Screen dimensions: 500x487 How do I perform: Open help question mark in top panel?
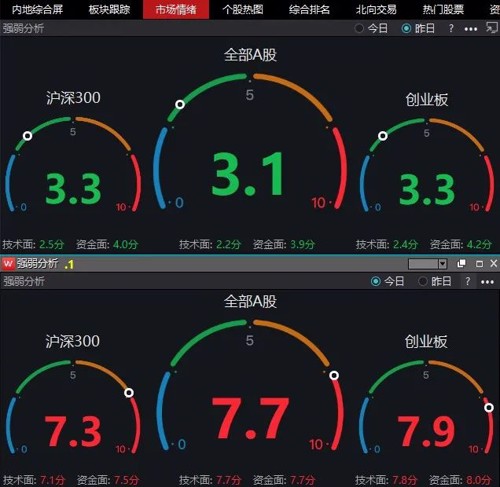coord(451,28)
